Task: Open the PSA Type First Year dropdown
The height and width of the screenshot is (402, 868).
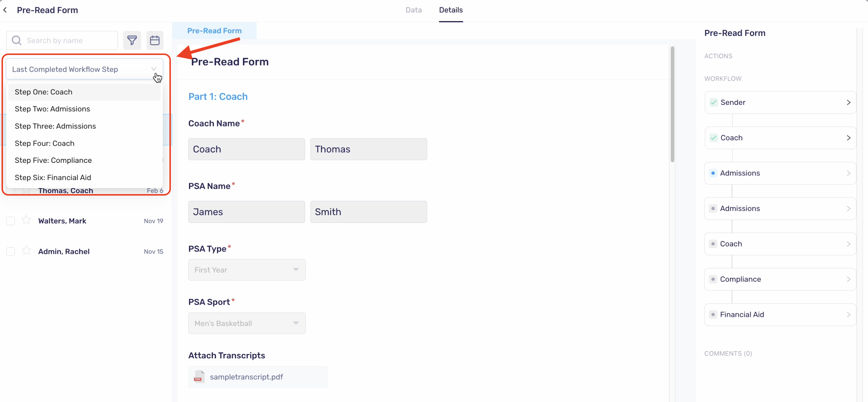Action: (x=247, y=270)
